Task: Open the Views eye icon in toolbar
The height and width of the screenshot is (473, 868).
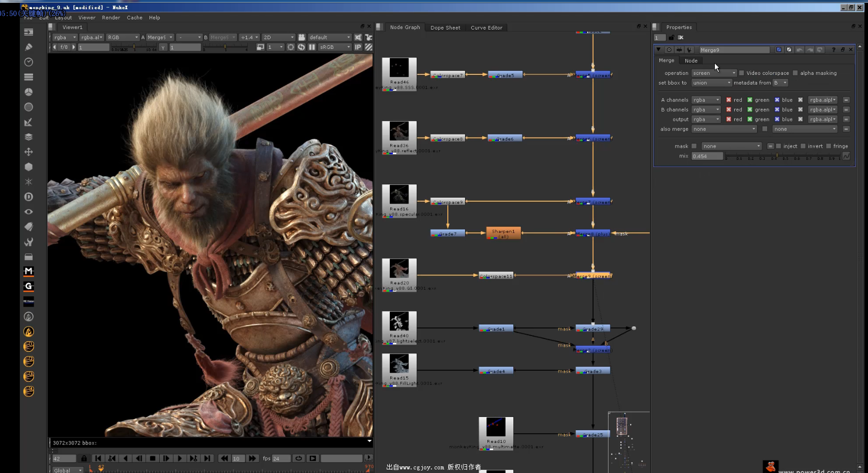Action: click(x=28, y=212)
